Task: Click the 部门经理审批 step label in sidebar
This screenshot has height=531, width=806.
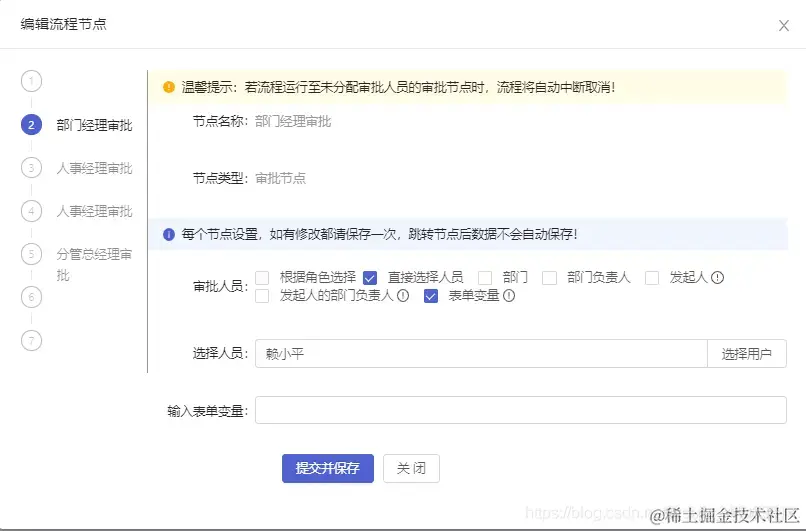Action: tap(94, 125)
